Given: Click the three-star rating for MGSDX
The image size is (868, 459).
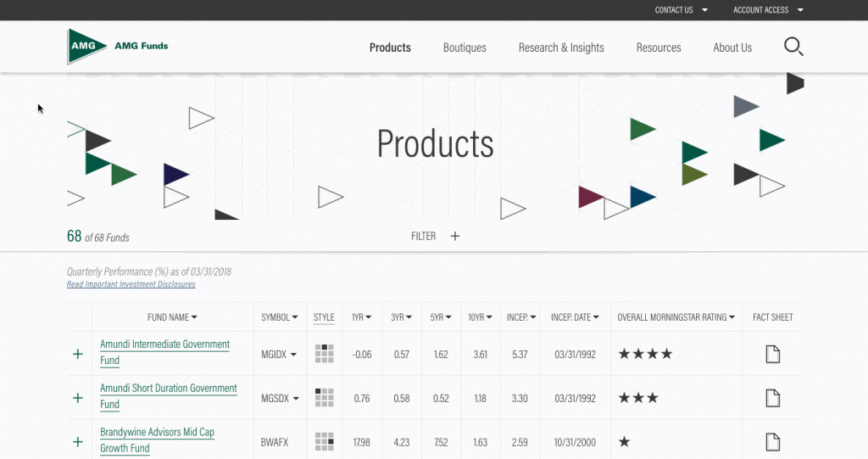Looking at the screenshot, I should [x=638, y=397].
